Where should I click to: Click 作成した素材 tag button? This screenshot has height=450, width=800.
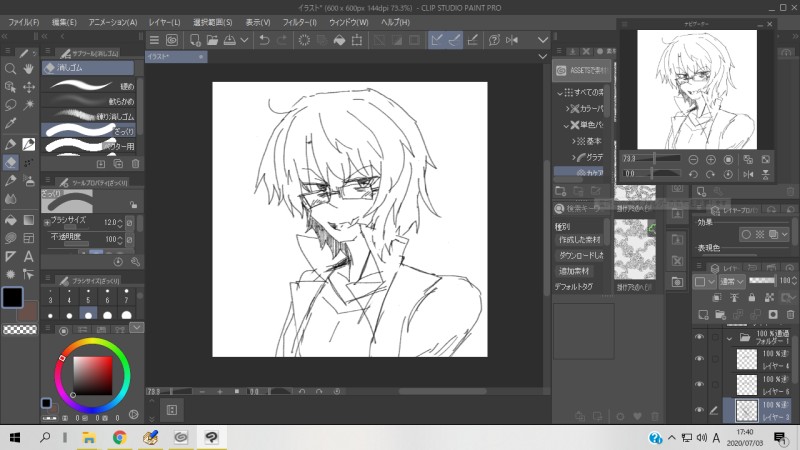tap(580, 240)
